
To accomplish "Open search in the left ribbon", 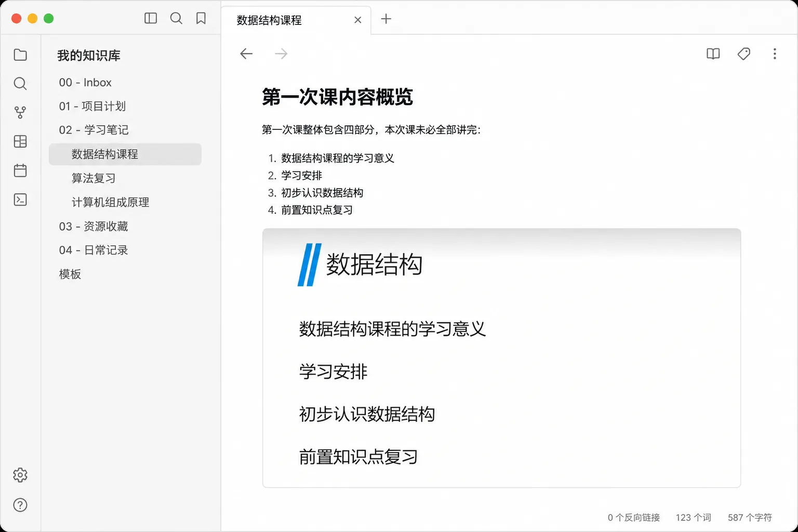I will coord(20,84).
